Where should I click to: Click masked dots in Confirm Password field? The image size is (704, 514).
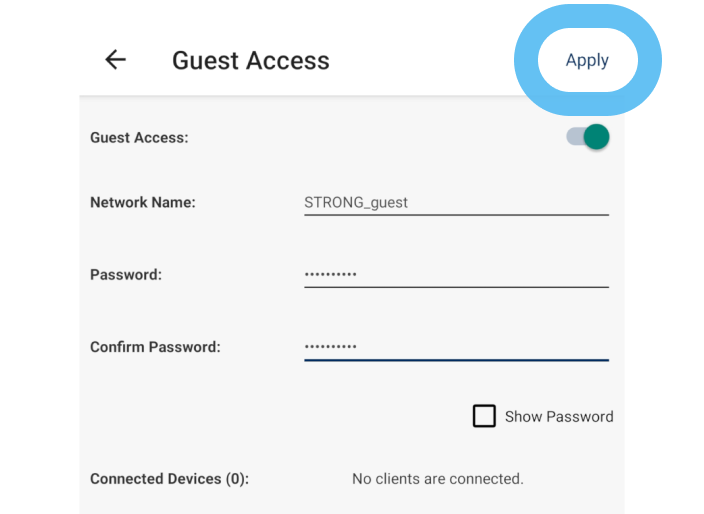[x=330, y=347]
